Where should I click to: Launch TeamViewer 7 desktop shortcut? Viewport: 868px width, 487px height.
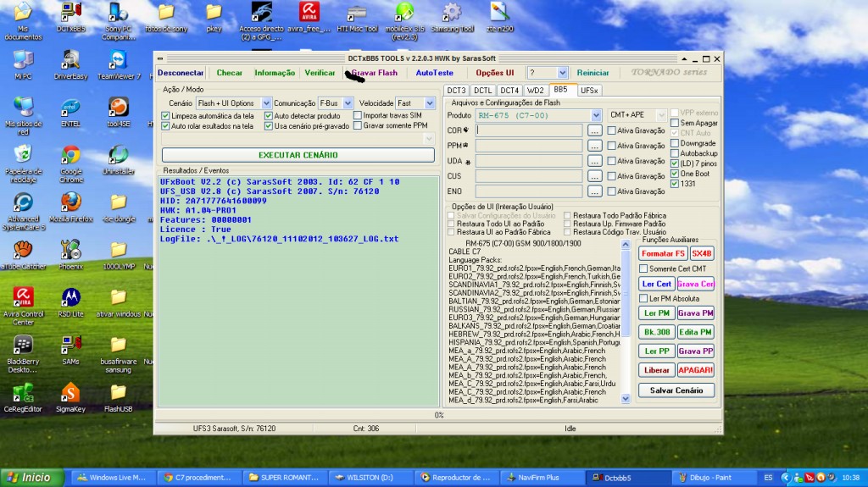point(119,64)
